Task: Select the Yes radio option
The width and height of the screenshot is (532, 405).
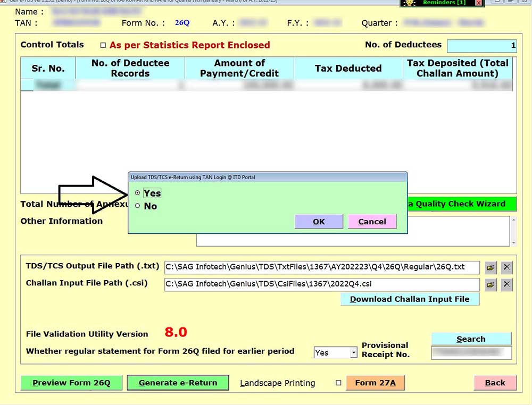Action: pyautogui.click(x=138, y=193)
